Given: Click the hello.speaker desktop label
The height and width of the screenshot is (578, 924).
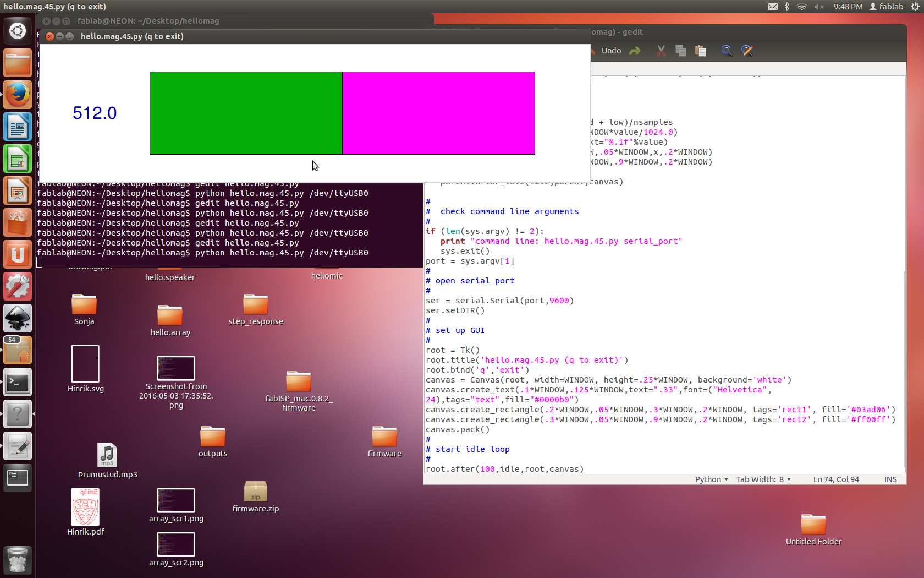Looking at the screenshot, I should point(170,277).
